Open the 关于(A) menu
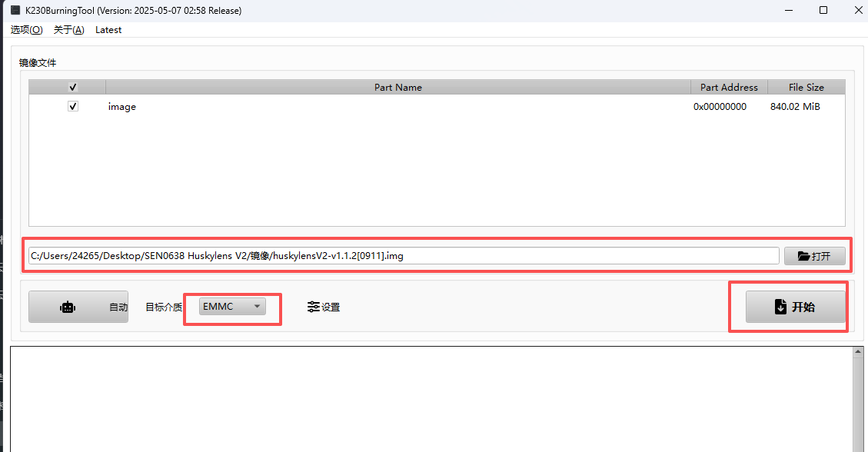868x452 pixels. coord(68,30)
